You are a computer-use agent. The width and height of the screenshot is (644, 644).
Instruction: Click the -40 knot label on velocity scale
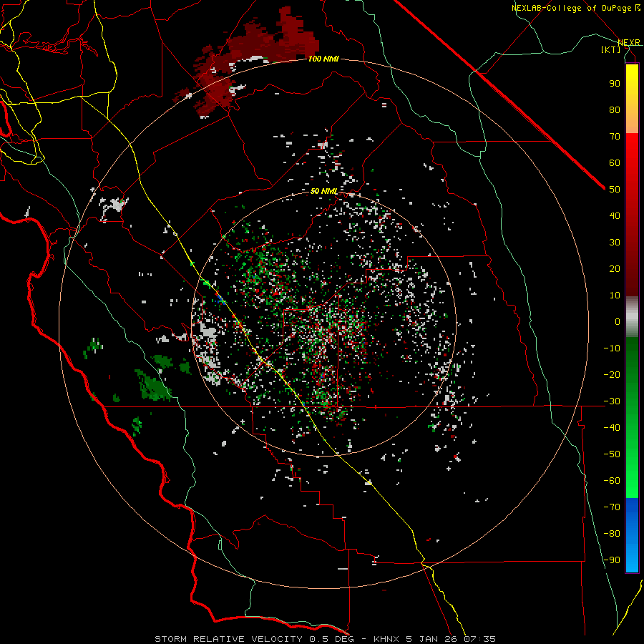point(612,428)
